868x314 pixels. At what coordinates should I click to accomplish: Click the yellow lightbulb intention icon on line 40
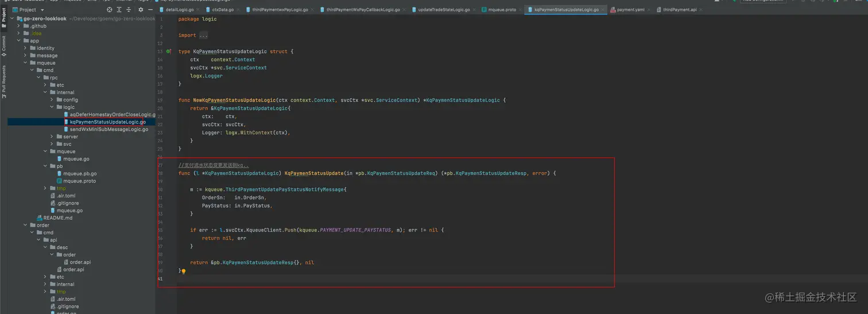click(184, 271)
